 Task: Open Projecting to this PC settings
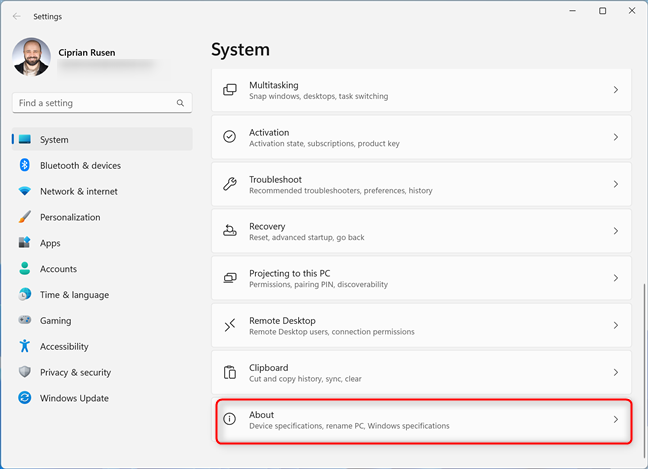420,278
